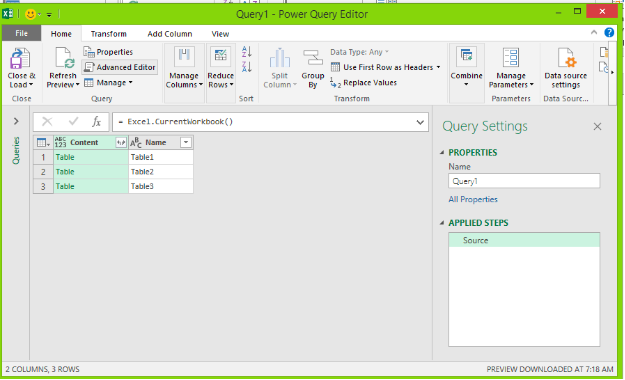Click the query Name input field
Viewport: 625px width, 380px height.
tap(524, 181)
